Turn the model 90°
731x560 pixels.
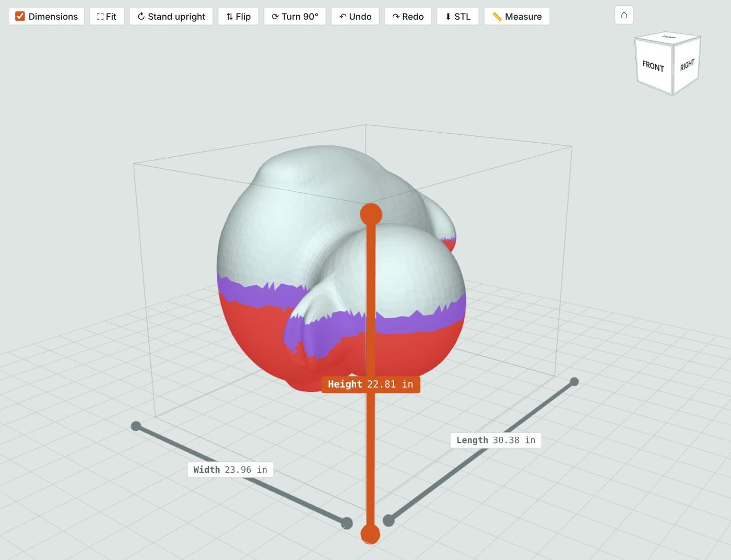295,16
